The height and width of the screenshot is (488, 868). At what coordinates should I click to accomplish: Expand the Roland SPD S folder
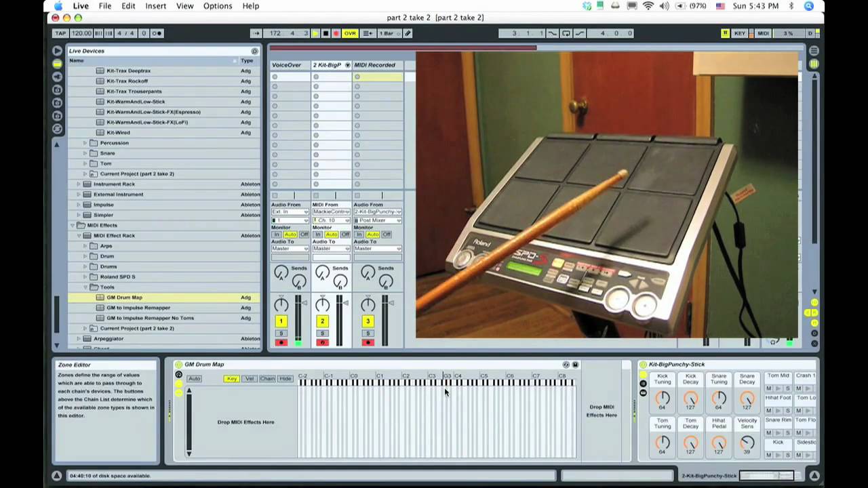85,277
